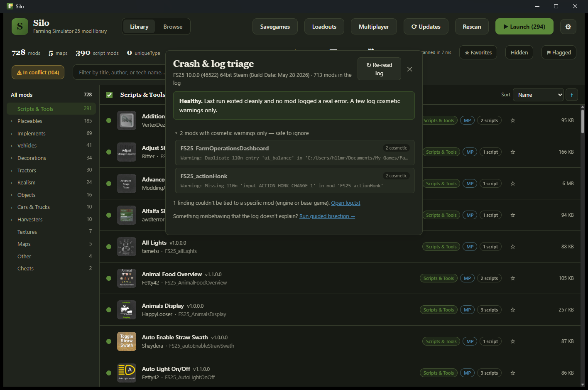The image size is (588, 390).
Task: Star the Auto Enable Straw Swath mod
Action: pyautogui.click(x=513, y=341)
